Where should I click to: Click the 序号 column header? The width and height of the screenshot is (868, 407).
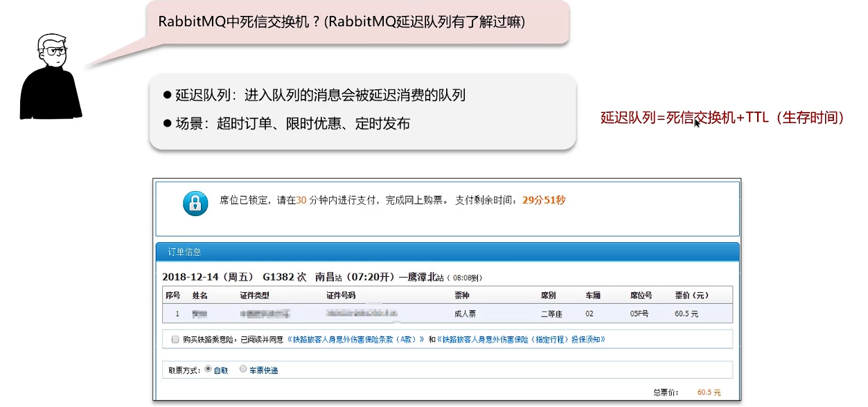(172, 296)
